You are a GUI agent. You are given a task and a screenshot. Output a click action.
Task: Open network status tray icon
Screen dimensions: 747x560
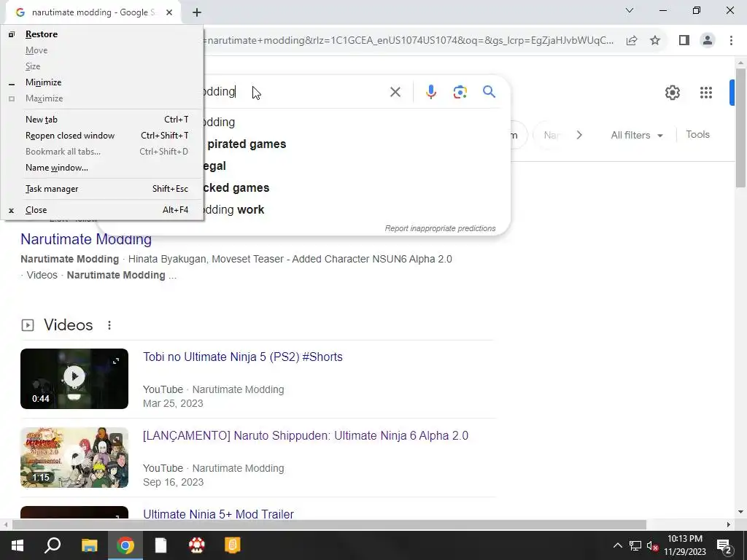(x=635, y=545)
